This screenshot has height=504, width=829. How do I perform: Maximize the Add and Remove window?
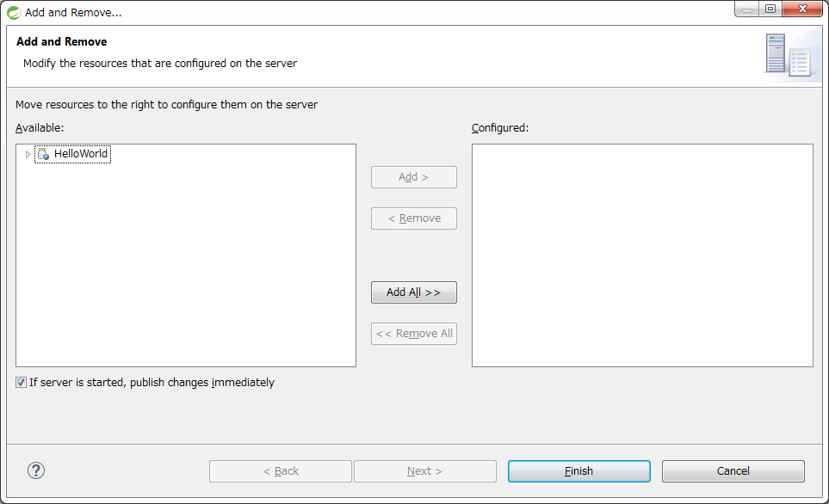click(x=770, y=9)
